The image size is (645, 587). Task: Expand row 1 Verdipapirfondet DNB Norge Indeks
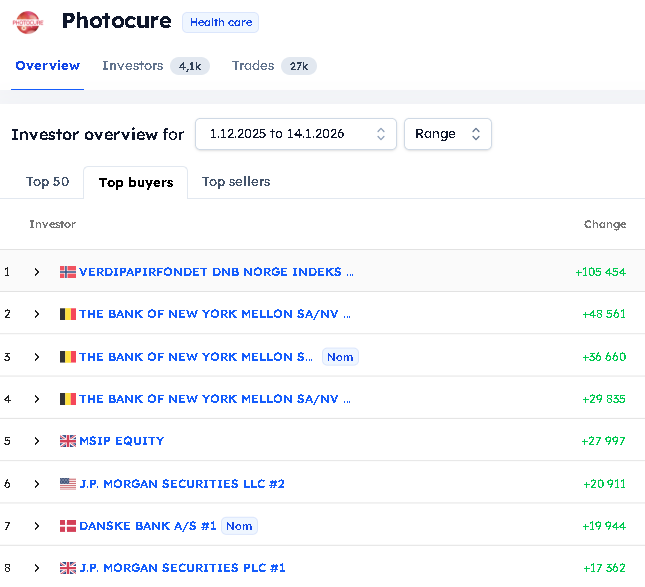pos(37,272)
